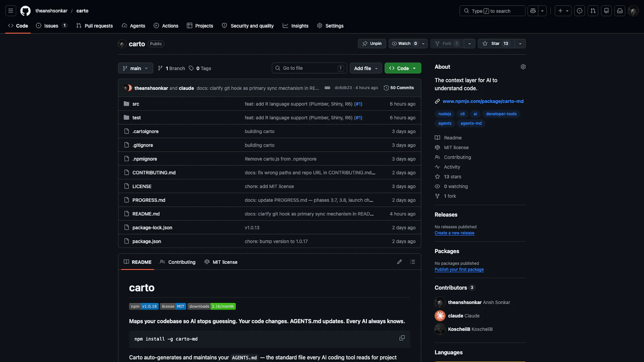Viewport: 644px width, 362px height.
Task: Open the PROGRESS.md file
Action: point(149,200)
